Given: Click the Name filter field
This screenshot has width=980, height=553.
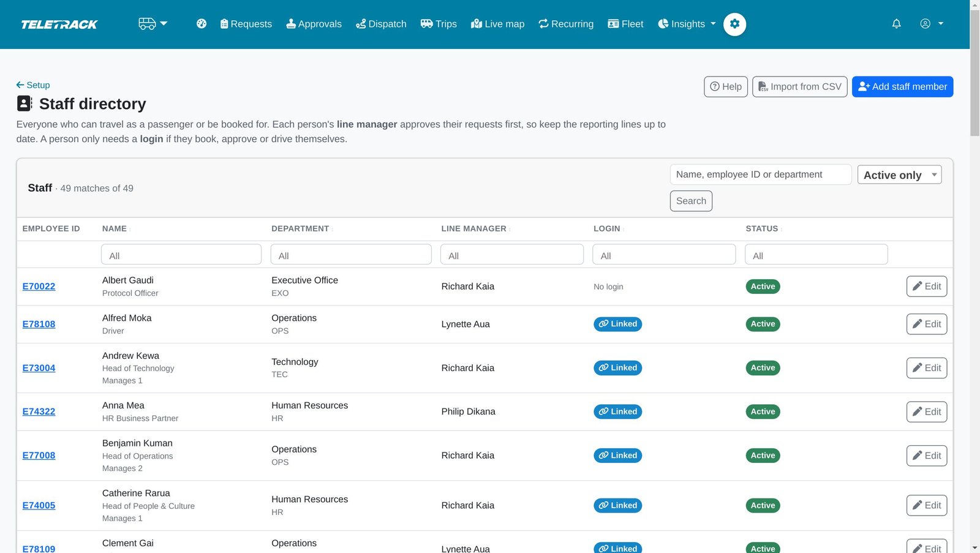Looking at the screenshot, I should click(181, 255).
